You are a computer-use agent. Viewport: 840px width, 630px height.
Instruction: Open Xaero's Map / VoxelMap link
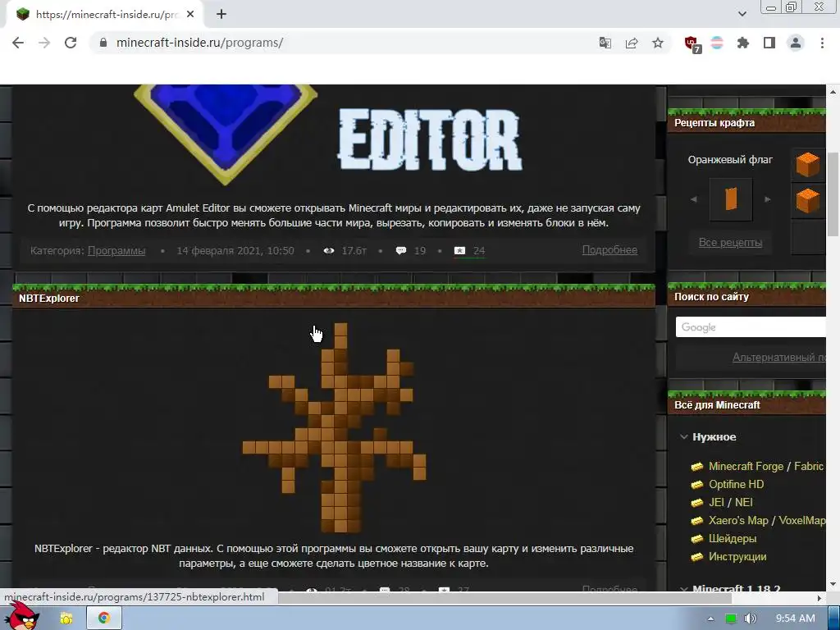pos(767,520)
